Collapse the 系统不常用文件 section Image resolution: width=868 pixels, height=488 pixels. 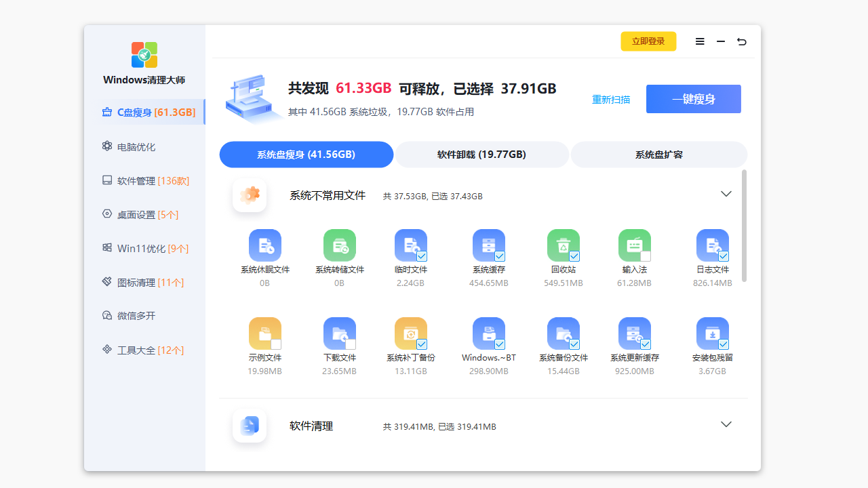(x=726, y=194)
